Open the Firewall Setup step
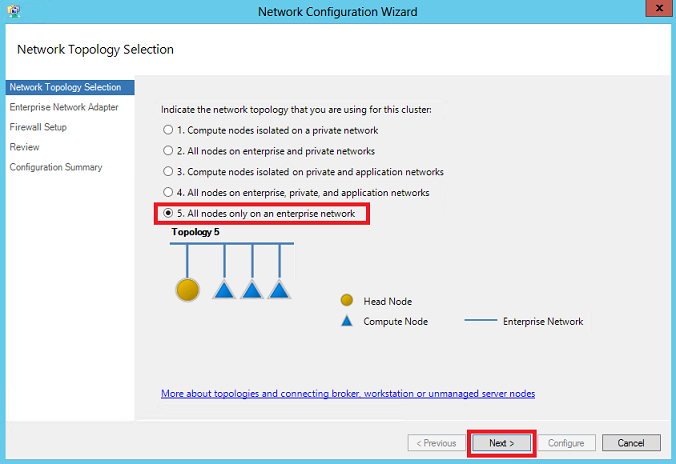The width and height of the screenshot is (676, 464). point(38,127)
